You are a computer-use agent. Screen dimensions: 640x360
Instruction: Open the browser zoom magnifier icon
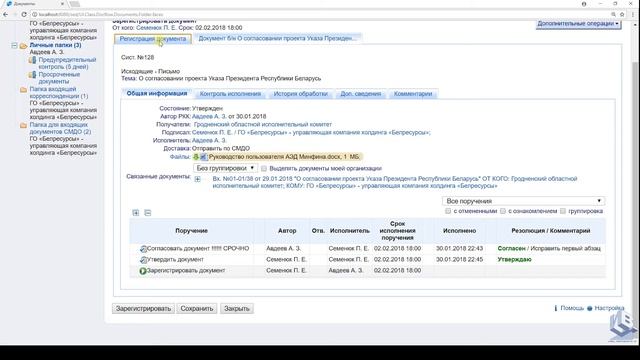click(613, 14)
